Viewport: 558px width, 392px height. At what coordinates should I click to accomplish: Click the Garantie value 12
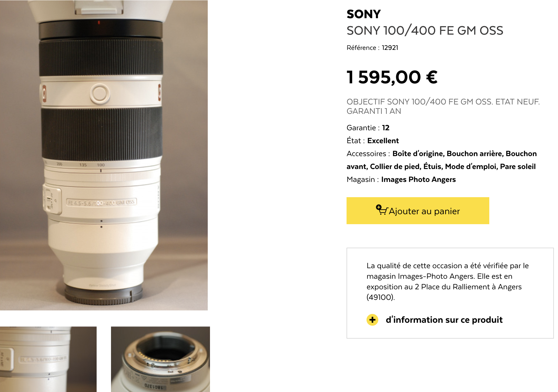coord(386,128)
